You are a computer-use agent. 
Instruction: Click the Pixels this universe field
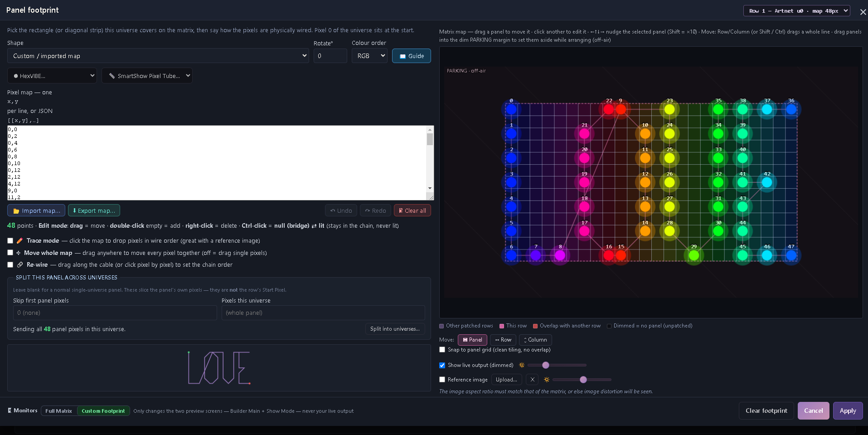pyautogui.click(x=323, y=313)
